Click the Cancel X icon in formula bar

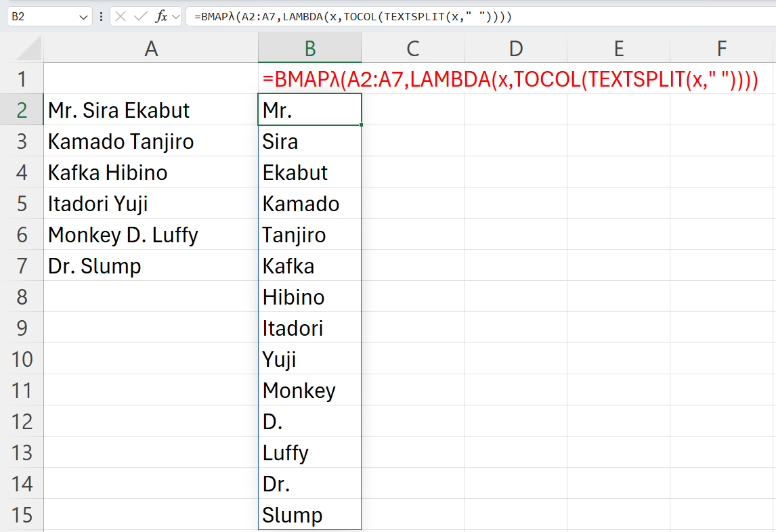121,17
